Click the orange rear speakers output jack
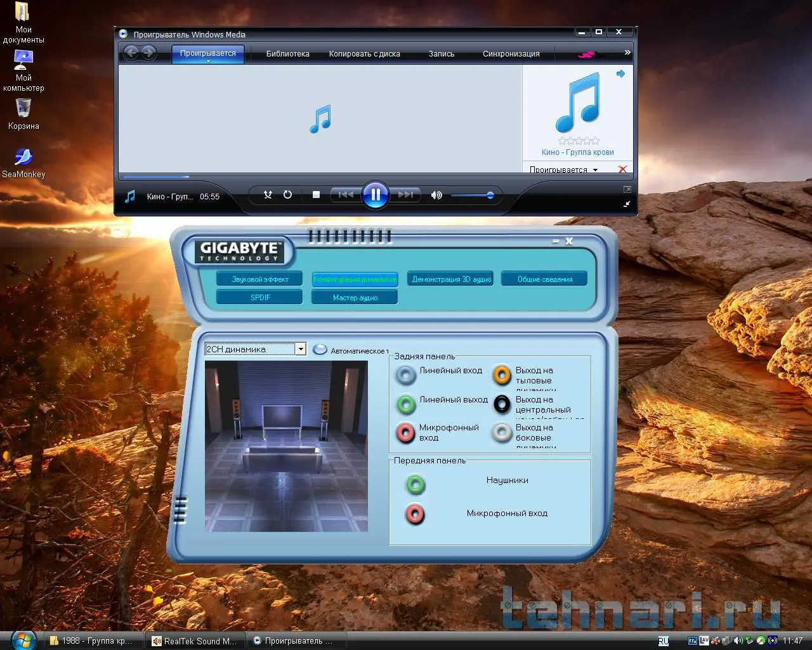This screenshot has height=650, width=812. click(502, 375)
